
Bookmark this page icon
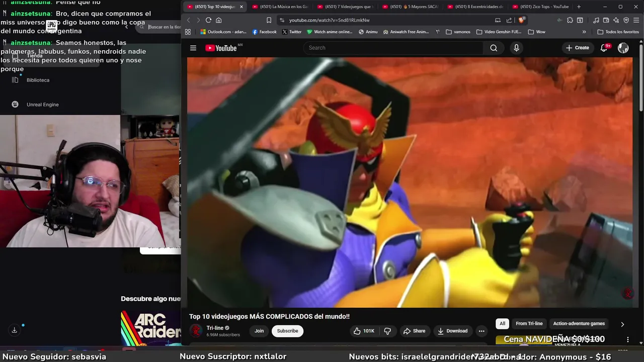pyautogui.click(x=269, y=20)
